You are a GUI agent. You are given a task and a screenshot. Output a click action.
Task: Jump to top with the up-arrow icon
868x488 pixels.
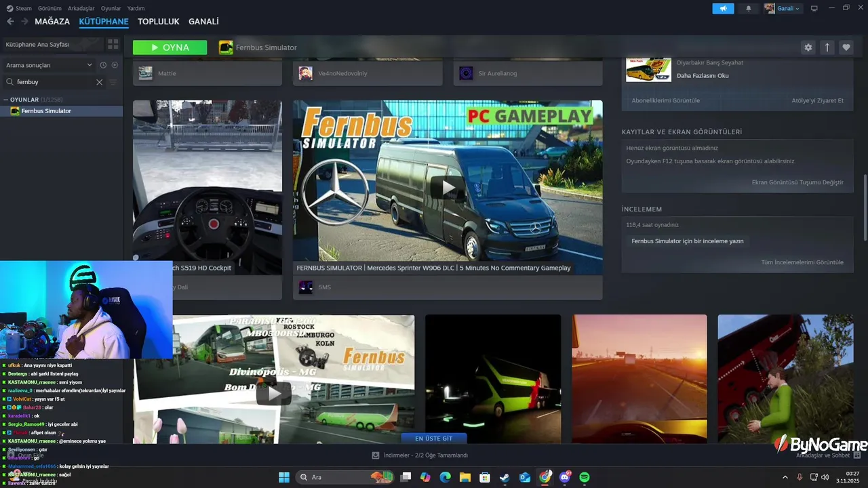point(827,47)
